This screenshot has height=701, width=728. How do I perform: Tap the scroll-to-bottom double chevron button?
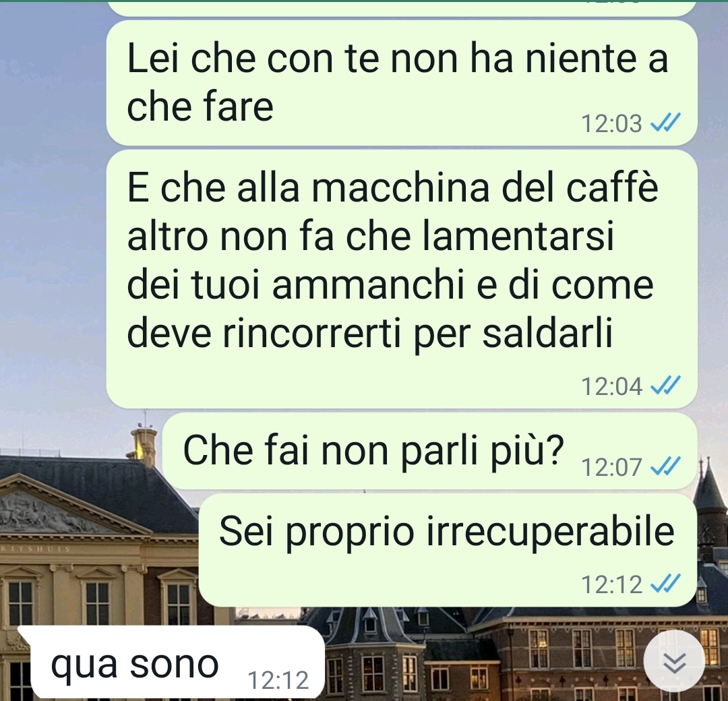pos(674,661)
